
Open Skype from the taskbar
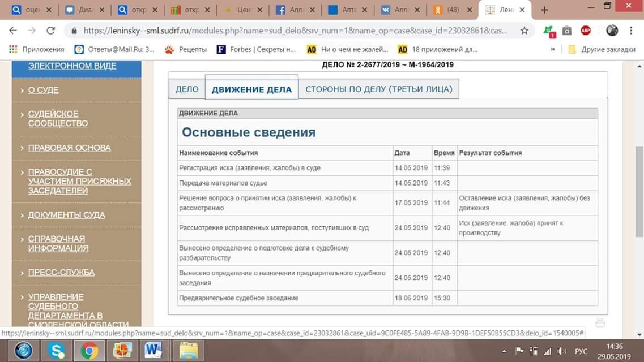click(56, 351)
